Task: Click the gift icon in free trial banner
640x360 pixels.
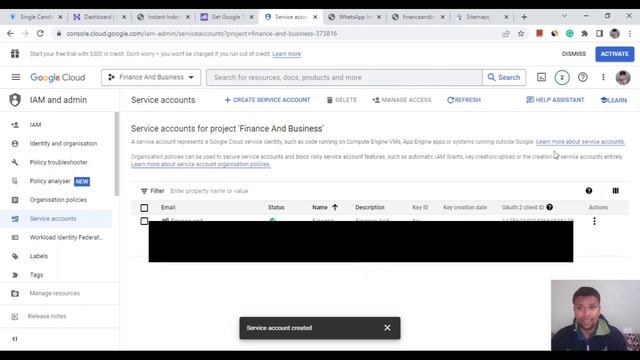Action: (x=15, y=54)
